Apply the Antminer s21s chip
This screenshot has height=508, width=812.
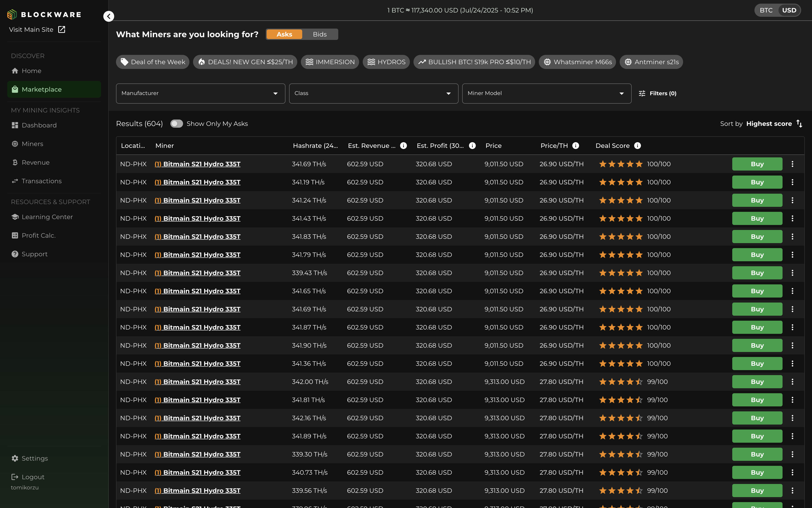pyautogui.click(x=651, y=62)
